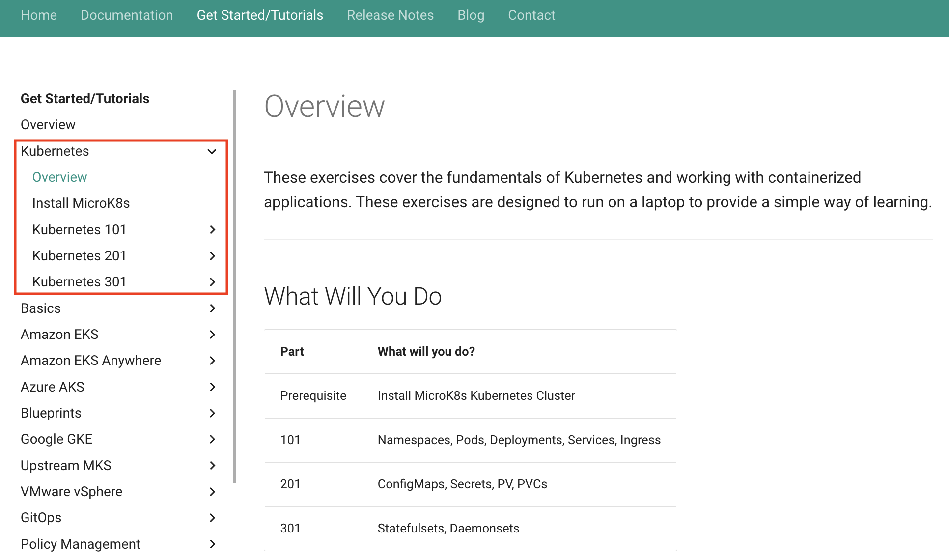Viewport: 949px width, 560px height.
Task: Expand the Kubernetes 201 chevron
Action: pyautogui.click(x=212, y=256)
